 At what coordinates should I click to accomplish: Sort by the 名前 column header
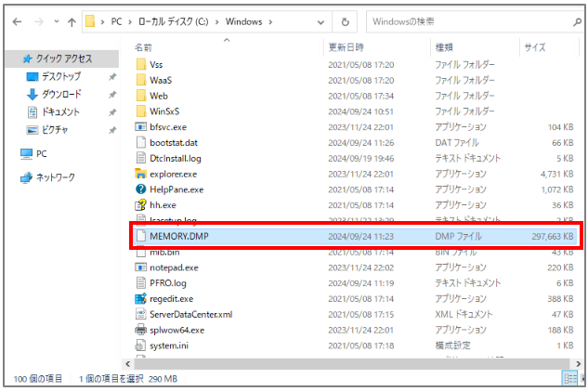point(143,47)
